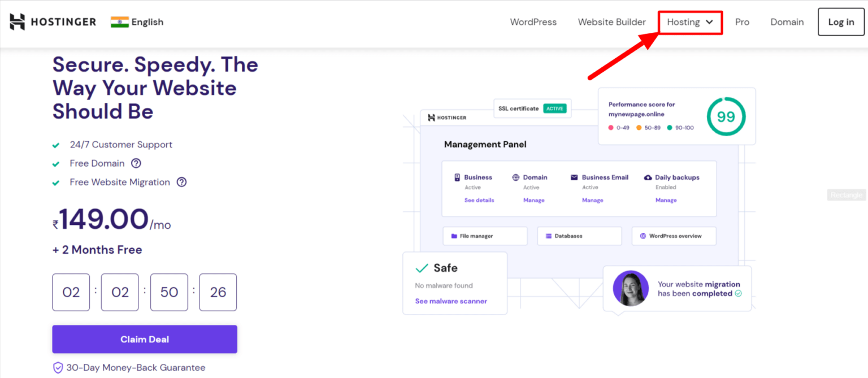Open the WordPress overview icon
This screenshot has width=868, height=378.
click(644, 236)
